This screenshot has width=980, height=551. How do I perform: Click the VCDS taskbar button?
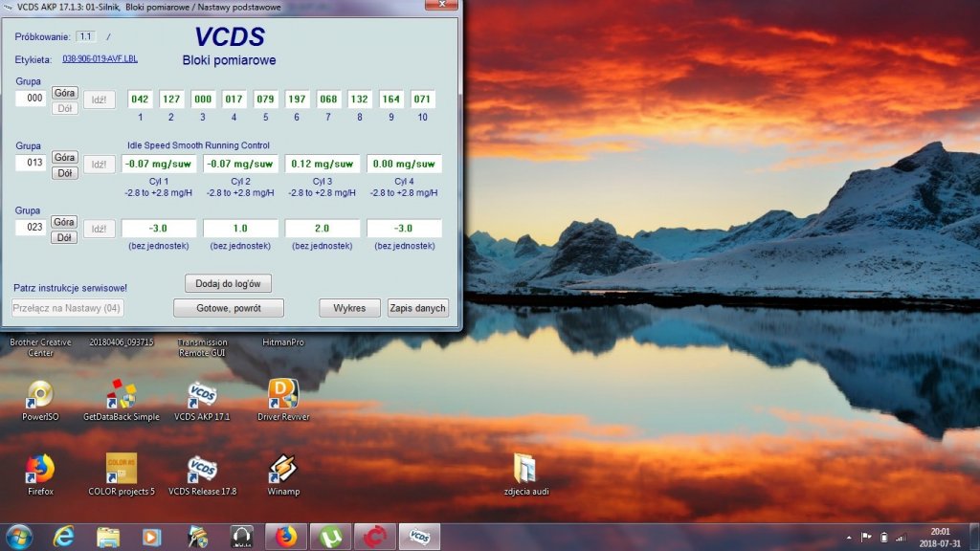(419, 537)
